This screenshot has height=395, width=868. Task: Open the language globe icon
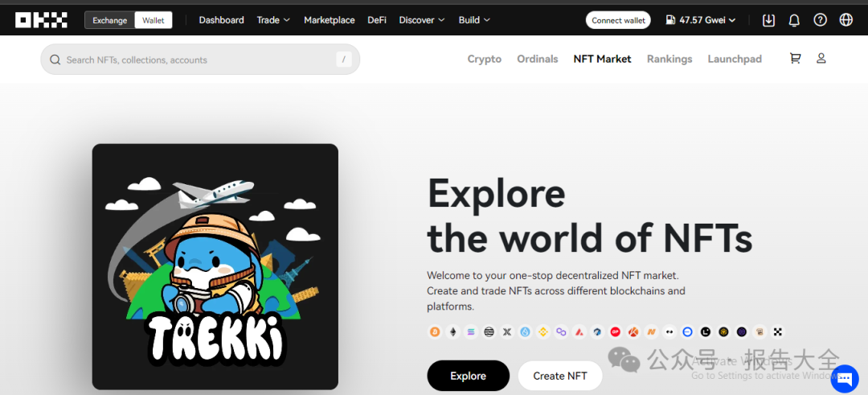(845, 20)
